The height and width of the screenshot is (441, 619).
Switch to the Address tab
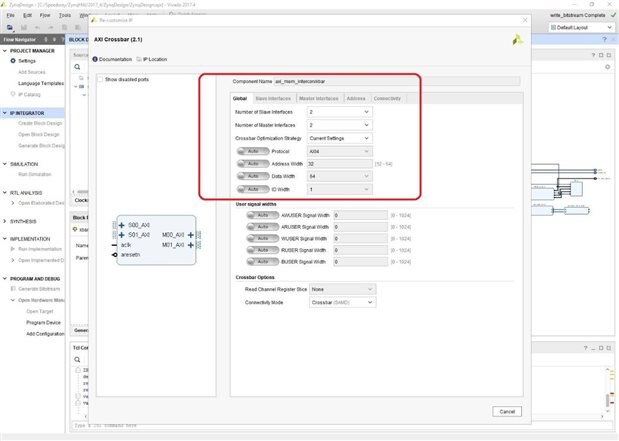point(356,98)
